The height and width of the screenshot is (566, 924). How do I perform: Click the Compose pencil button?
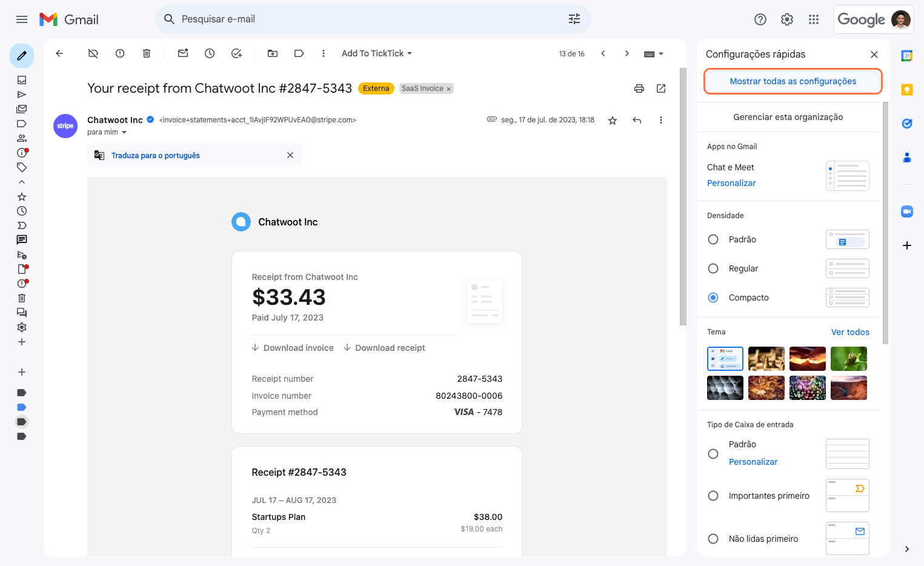22,56
